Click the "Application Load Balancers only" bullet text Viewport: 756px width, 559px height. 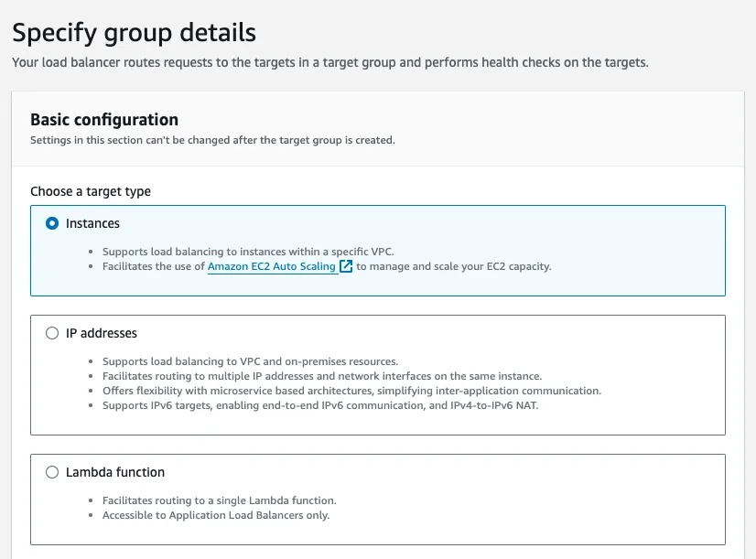click(x=216, y=515)
